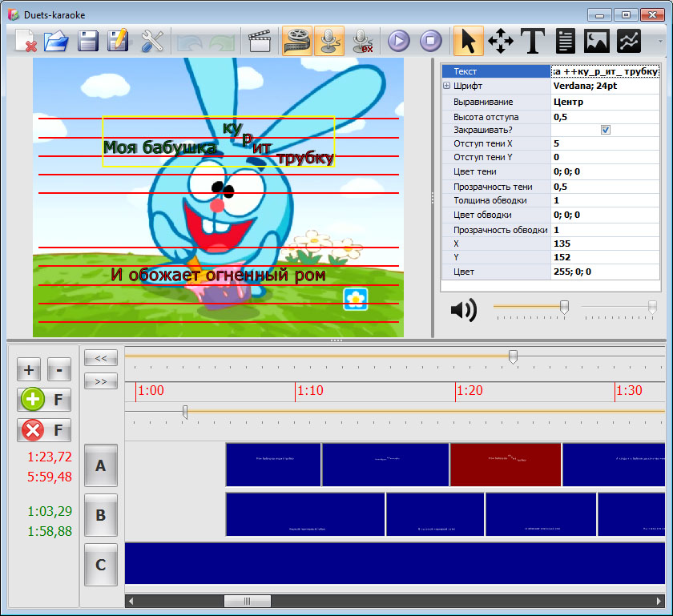
Task: Select the Text tool (T icon)
Action: coord(533,40)
